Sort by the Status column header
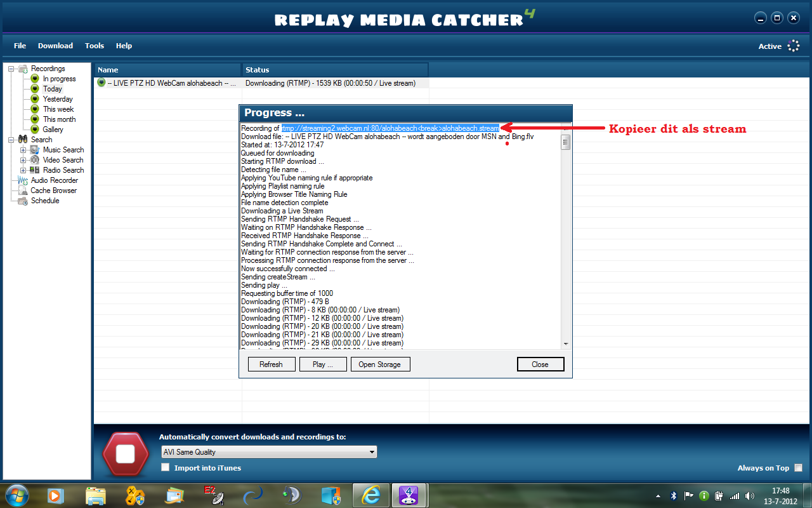Image resolution: width=812 pixels, height=508 pixels. (x=335, y=70)
